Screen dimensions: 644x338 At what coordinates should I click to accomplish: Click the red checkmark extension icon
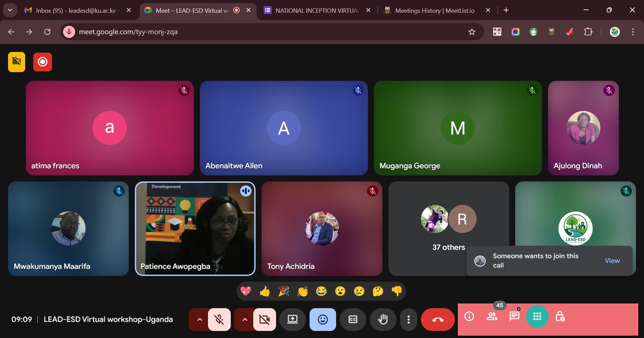(x=570, y=32)
